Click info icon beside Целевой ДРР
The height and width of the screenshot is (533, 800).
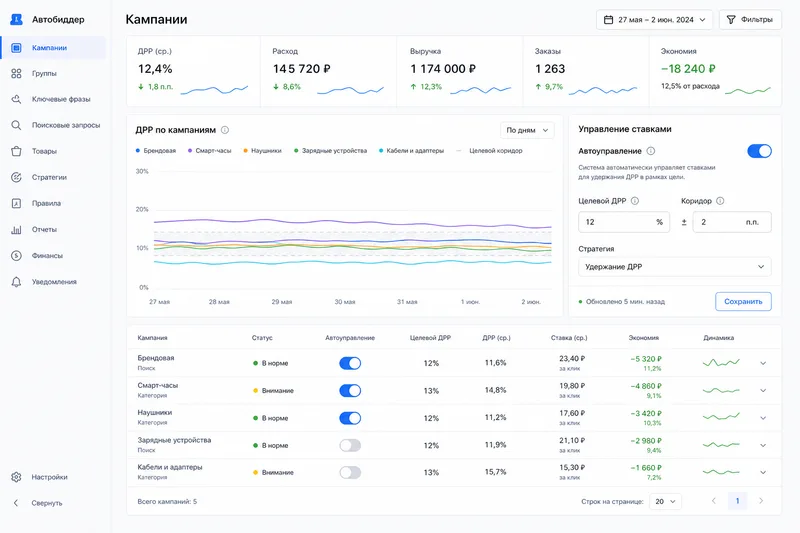(635, 201)
